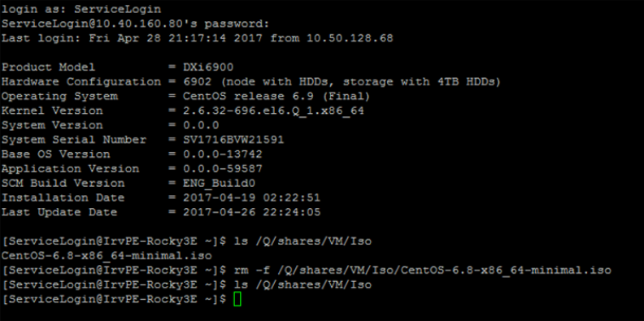
Task: Click the Product Model value DXi6900
Action: 208,67
